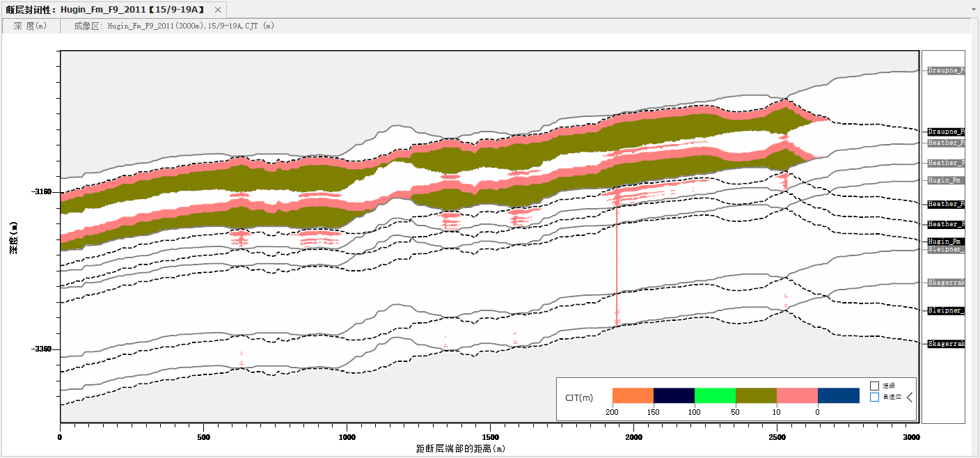This screenshot has width=980, height=458.
Task: Click the 成像区 Hugin_Fm_F9_2011(3000m) header text
Action: click(x=174, y=26)
